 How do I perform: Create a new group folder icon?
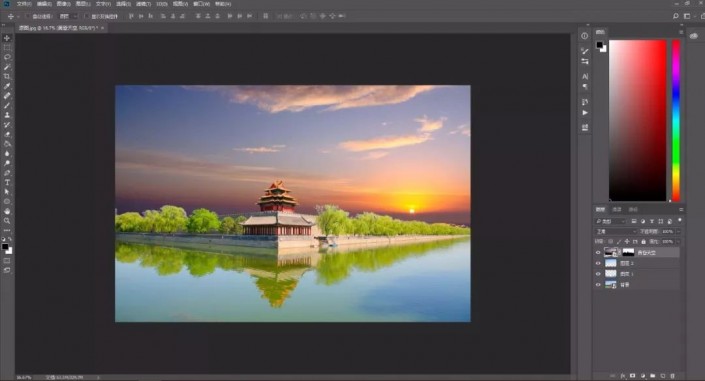tap(652, 376)
